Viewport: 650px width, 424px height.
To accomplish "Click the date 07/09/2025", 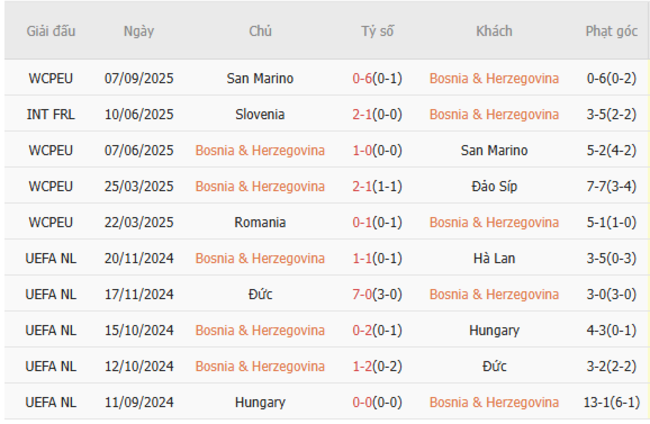I will point(139,78).
